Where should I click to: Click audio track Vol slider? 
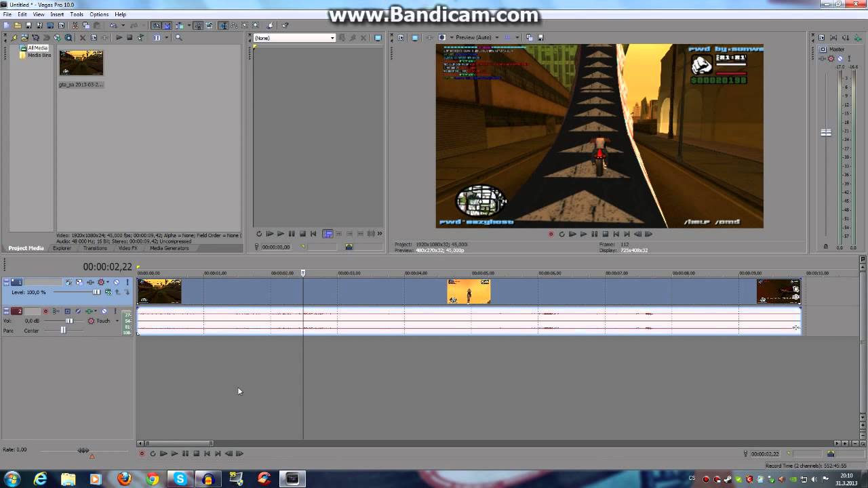(69, 321)
